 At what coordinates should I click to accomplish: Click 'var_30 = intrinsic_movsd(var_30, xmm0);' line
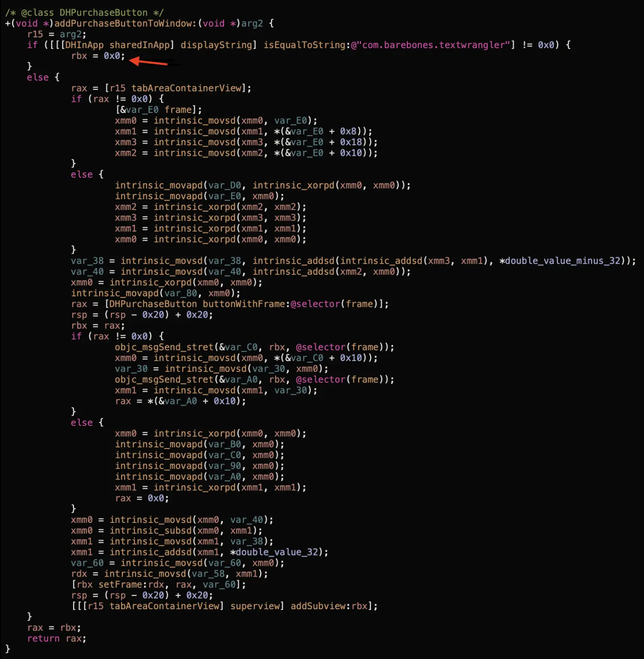[x=222, y=368]
